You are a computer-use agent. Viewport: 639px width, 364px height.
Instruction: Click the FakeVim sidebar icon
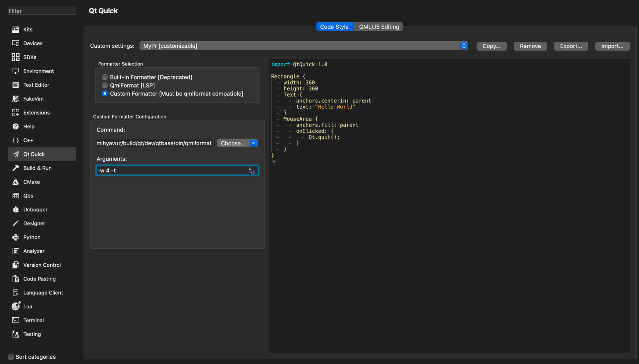[16, 98]
